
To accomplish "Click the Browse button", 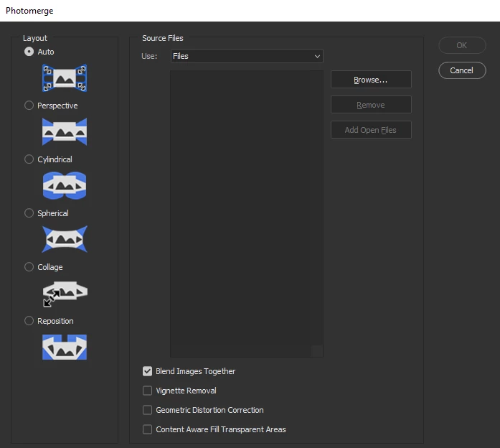I will 371,80.
